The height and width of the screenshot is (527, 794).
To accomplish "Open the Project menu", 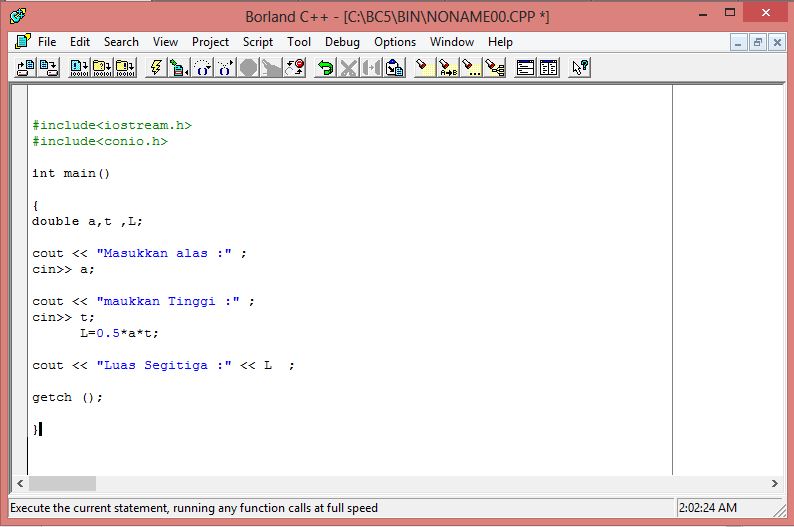I will pyautogui.click(x=210, y=42).
